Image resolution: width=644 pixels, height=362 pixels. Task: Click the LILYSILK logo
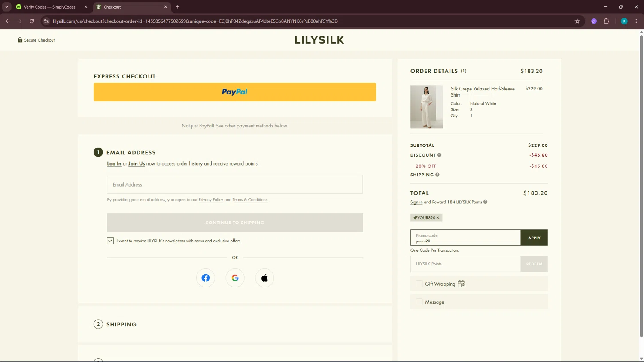(x=319, y=40)
